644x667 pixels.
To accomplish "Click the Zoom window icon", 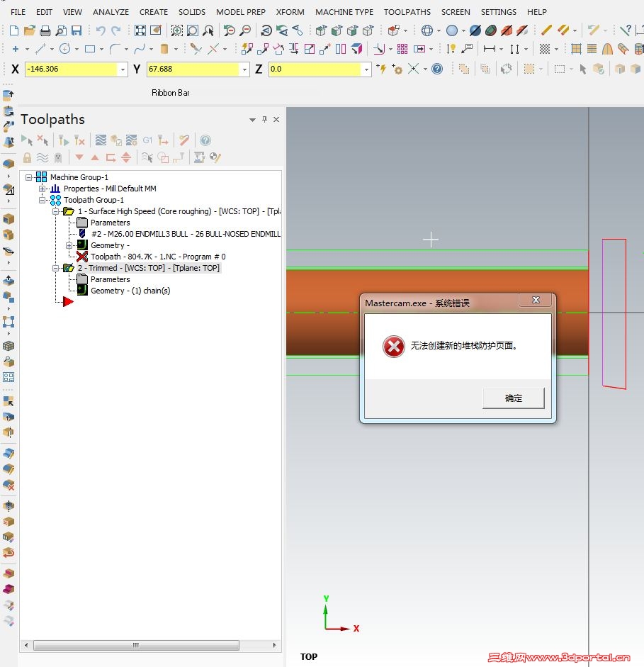I will [177, 30].
